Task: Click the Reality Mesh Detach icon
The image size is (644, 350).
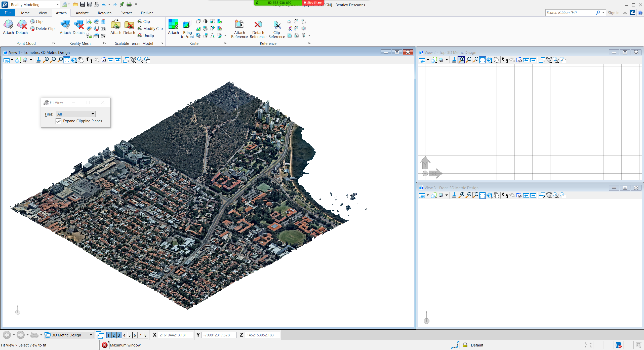Action: 79,24
